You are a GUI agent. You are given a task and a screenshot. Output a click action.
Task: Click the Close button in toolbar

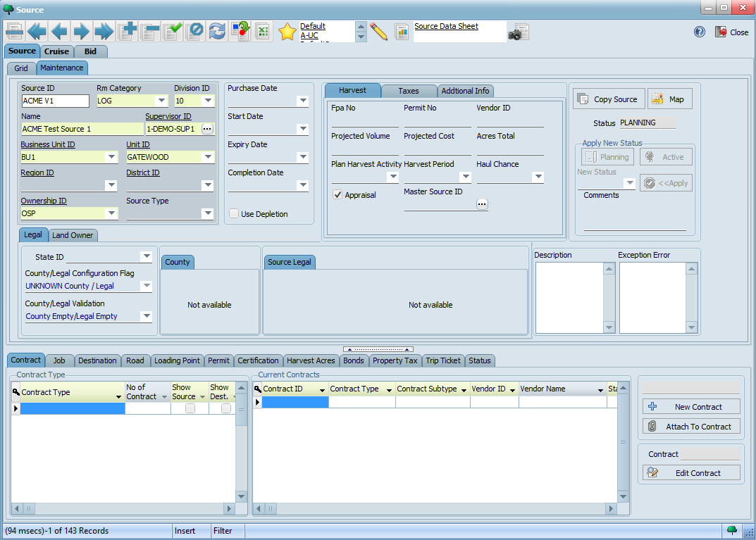coord(731,32)
